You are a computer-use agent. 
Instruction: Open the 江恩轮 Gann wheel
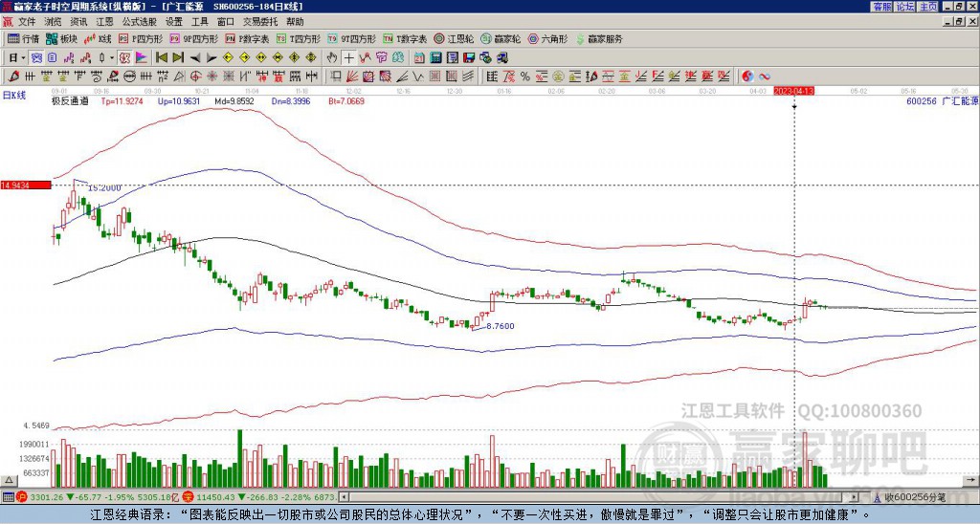click(x=454, y=38)
